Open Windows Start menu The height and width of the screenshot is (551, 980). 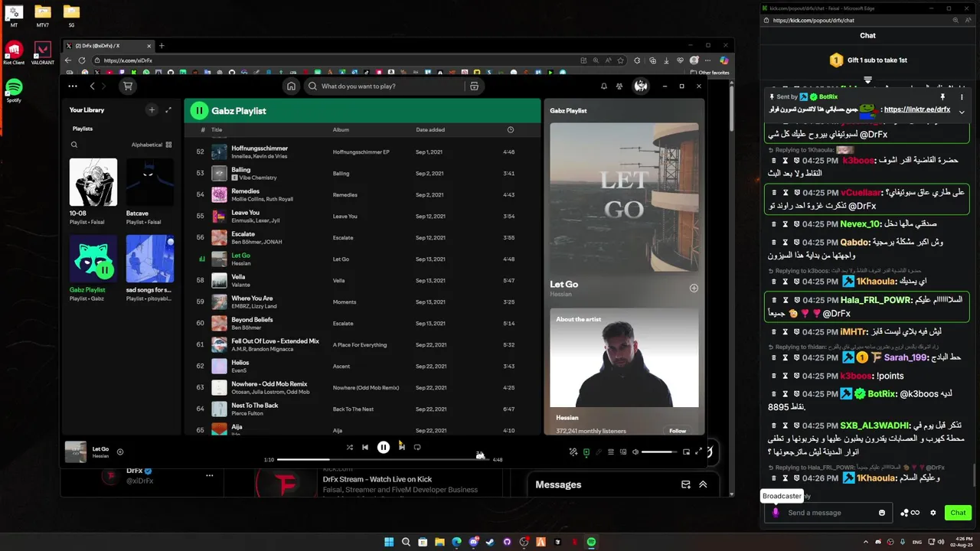coord(389,542)
